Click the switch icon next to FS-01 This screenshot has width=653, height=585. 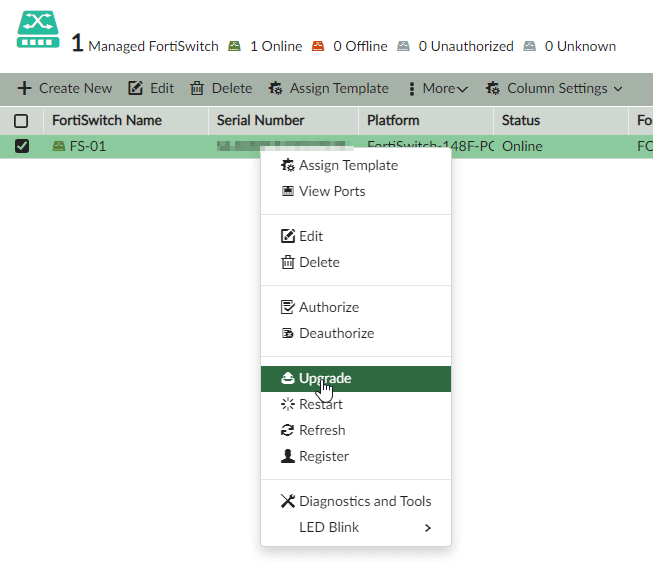(x=59, y=146)
